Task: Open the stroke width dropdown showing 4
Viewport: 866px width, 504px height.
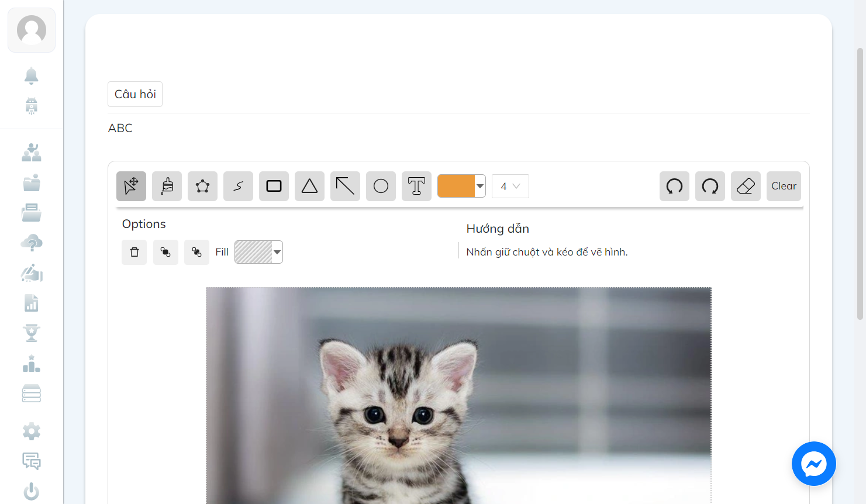Action: click(x=510, y=186)
